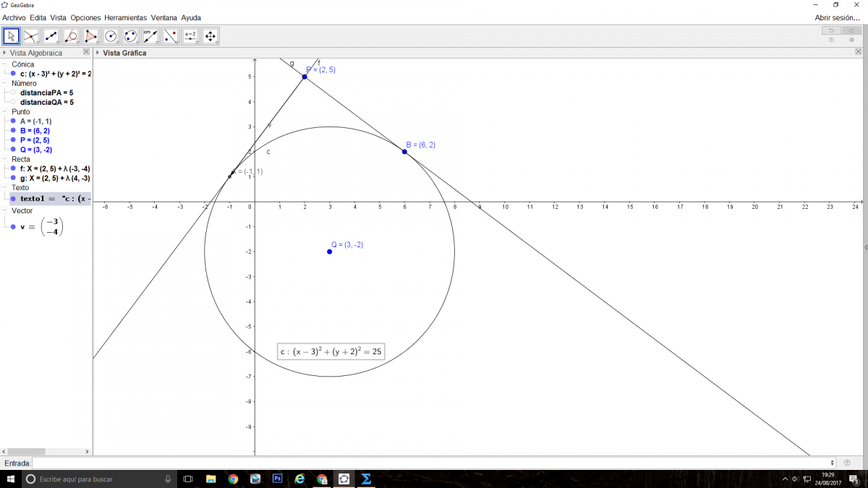The height and width of the screenshot is (488, 868).
Task: Open the Herramientas menu
Action: click(125, 17)
